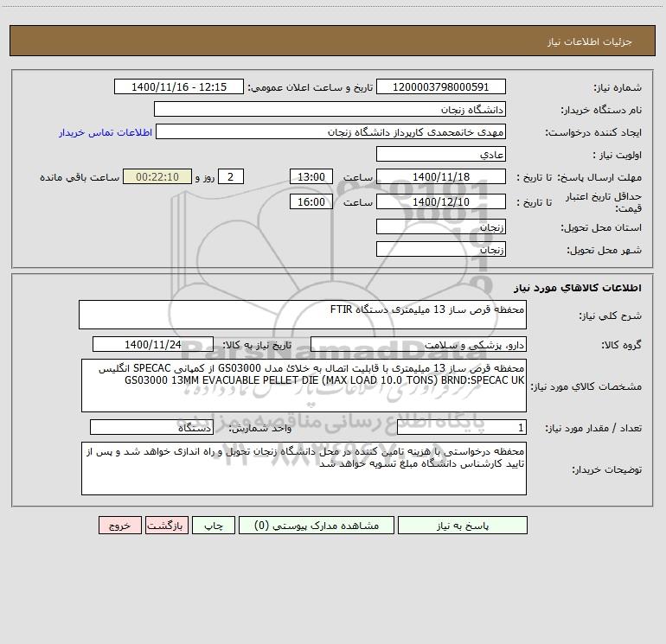Select the request number field 1200003798000591
This screenshot has height=644, width=666.
(441, 86)
